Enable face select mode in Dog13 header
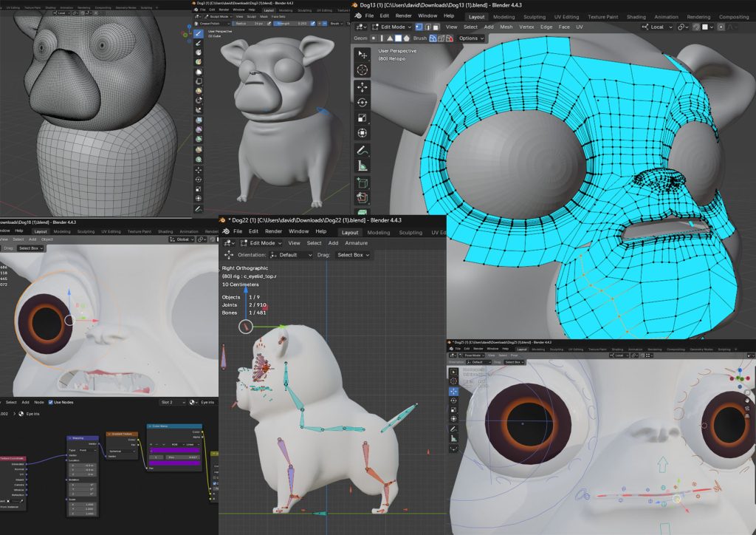Image resolution: width=756 pixels, height=535 pixels. click(x=436, y=27)
